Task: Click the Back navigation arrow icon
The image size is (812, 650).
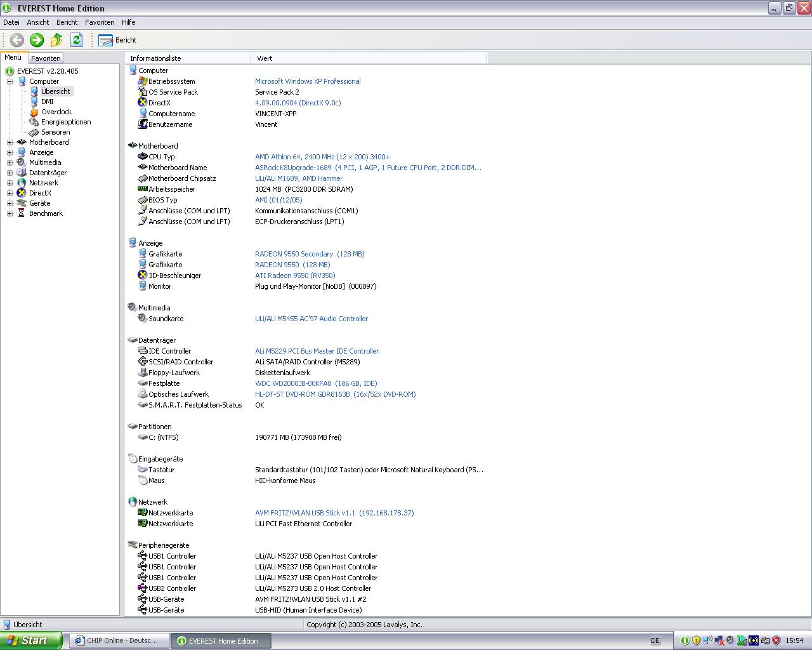Action: click(17, 40)
